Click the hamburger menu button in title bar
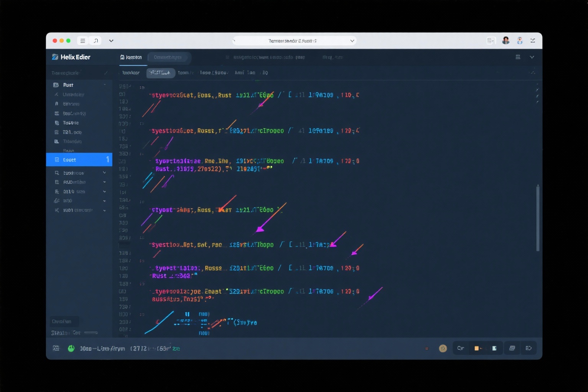 83,41
